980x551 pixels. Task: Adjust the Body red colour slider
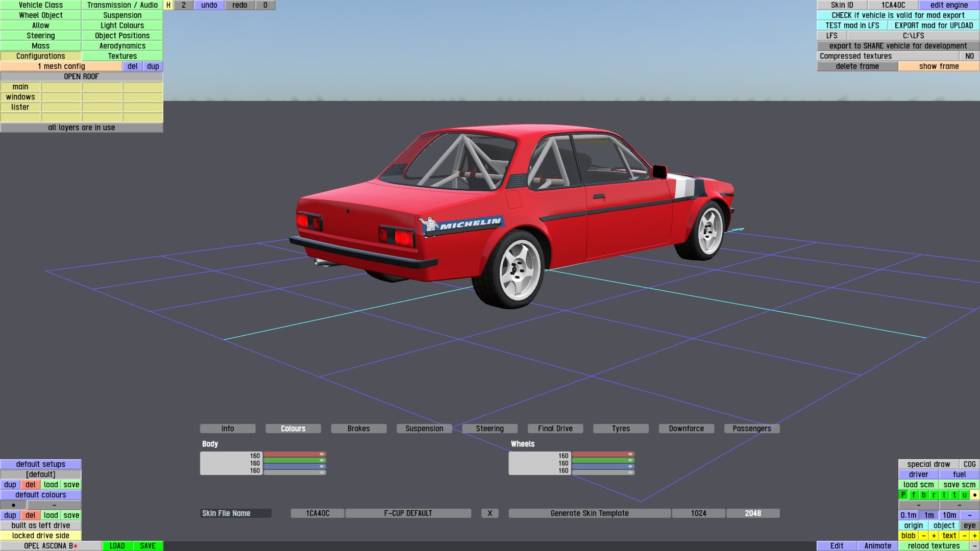click(x=295, y=454)
